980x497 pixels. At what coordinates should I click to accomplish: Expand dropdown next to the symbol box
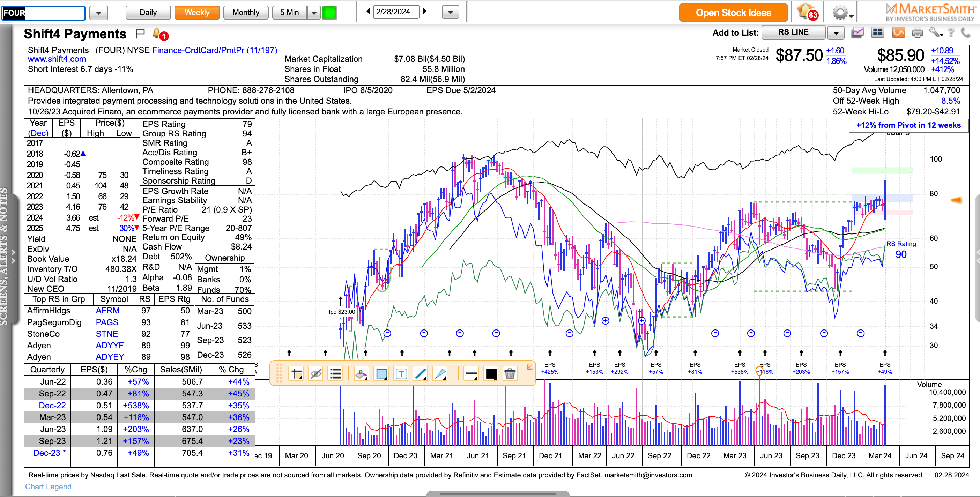point(98,13)
